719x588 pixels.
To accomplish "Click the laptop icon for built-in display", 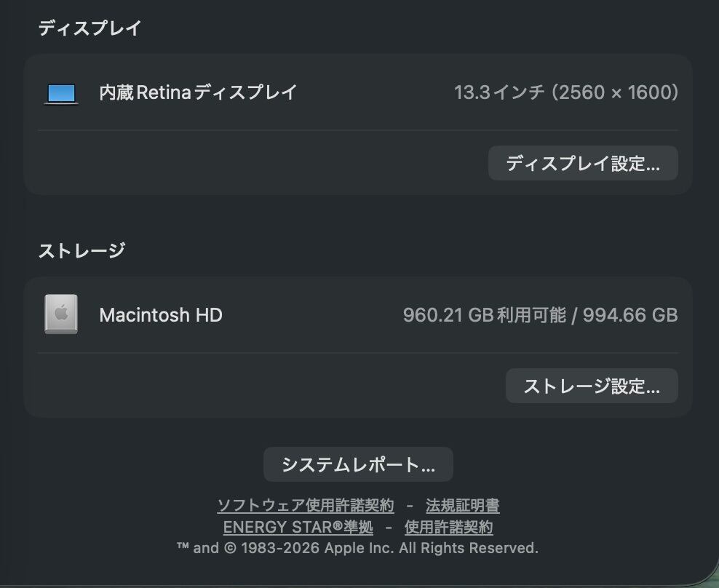I will [x=61, y=94].
